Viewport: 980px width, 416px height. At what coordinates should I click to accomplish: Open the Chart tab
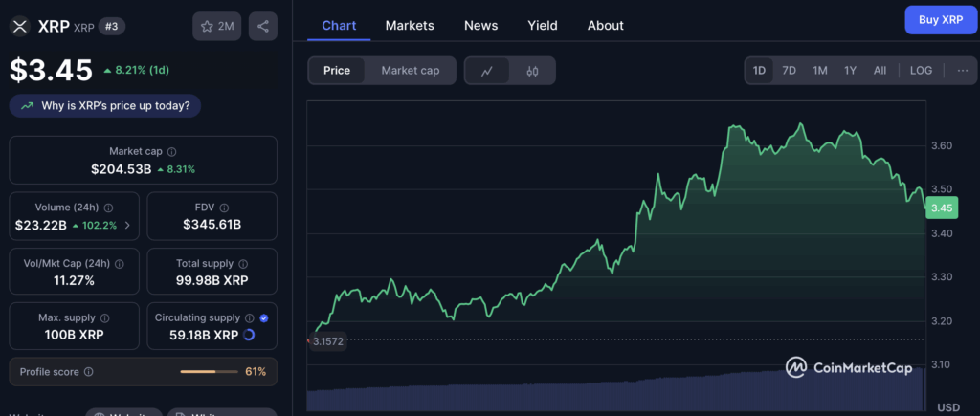pos(339,26)
